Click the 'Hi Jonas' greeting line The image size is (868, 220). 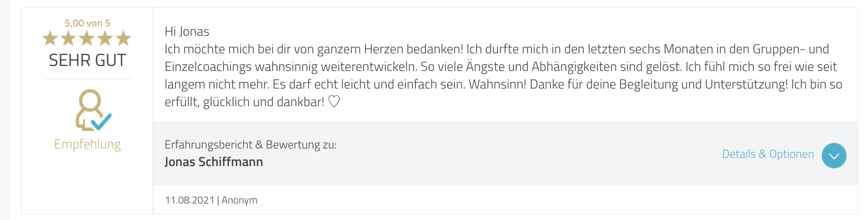click(x=187, y=31)
